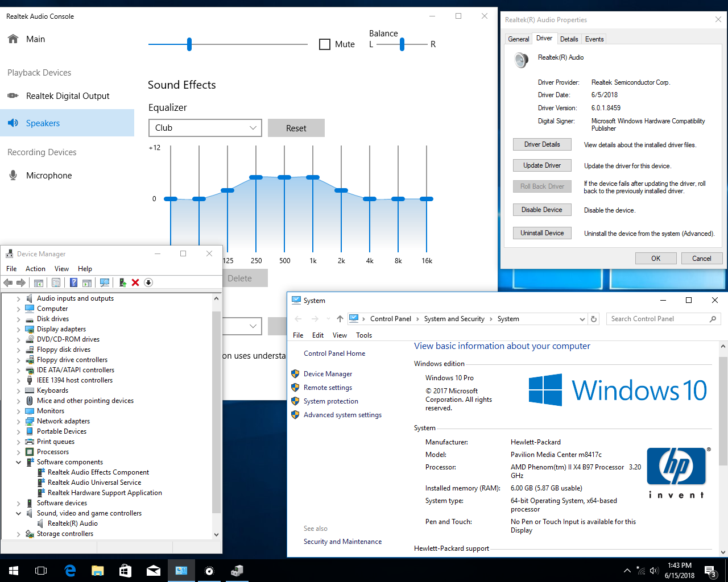Open Tools menu in System window
The image size is (728, 582).
click(x=364, y=335)
